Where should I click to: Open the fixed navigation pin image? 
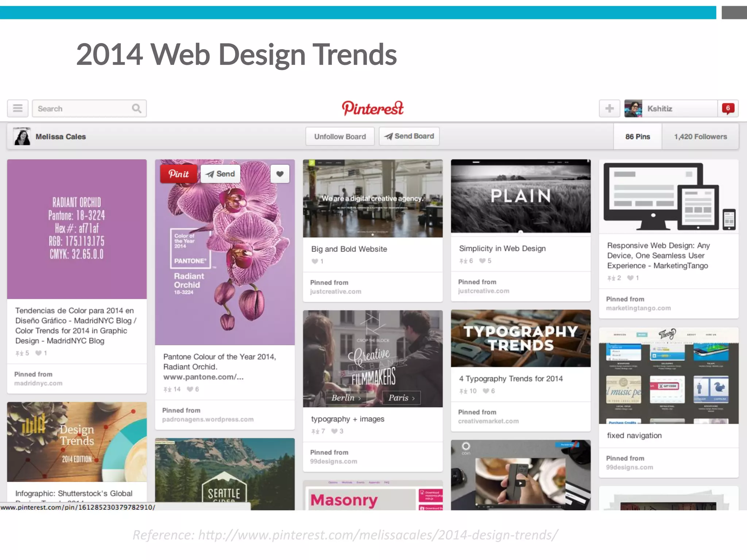click(x=669, y=376)
